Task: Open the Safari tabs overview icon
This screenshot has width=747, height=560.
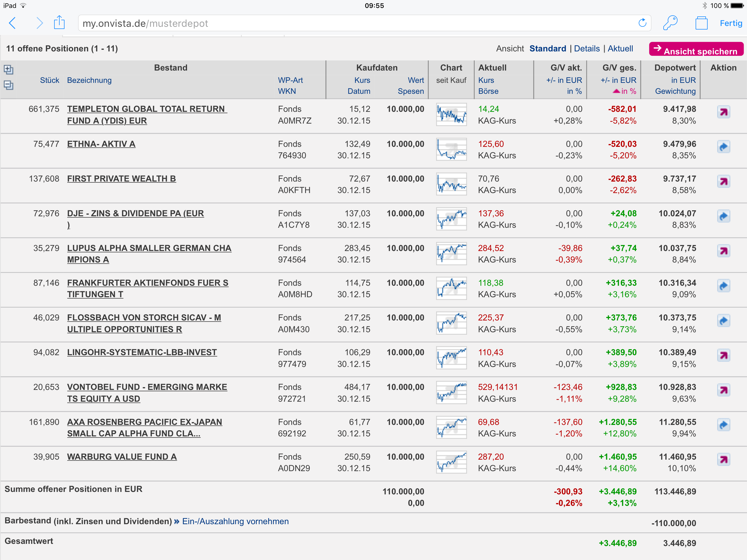Action: (x=701, y=23)
